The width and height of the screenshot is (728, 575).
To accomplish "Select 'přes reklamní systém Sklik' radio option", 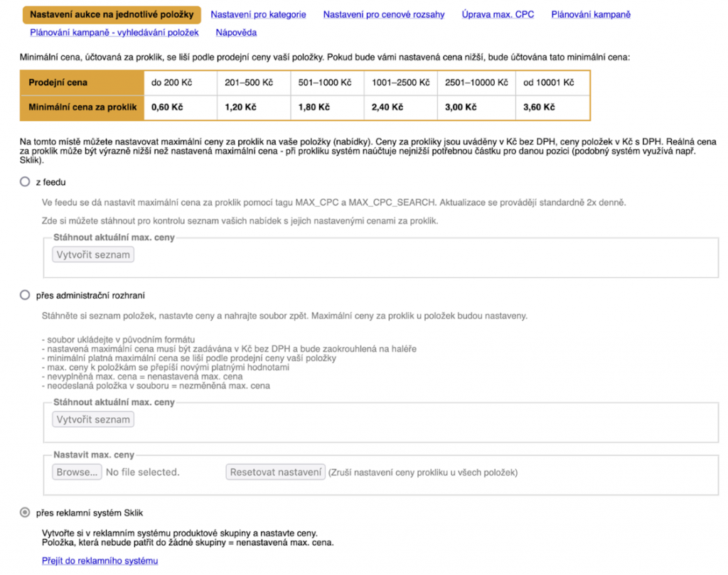I will coord(25,512).
